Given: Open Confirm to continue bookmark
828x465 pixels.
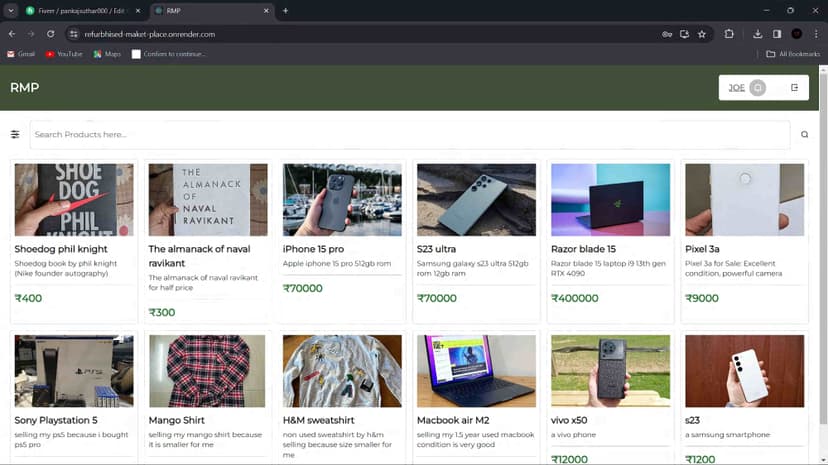Looking at the screenshot, I should (169, 54).
